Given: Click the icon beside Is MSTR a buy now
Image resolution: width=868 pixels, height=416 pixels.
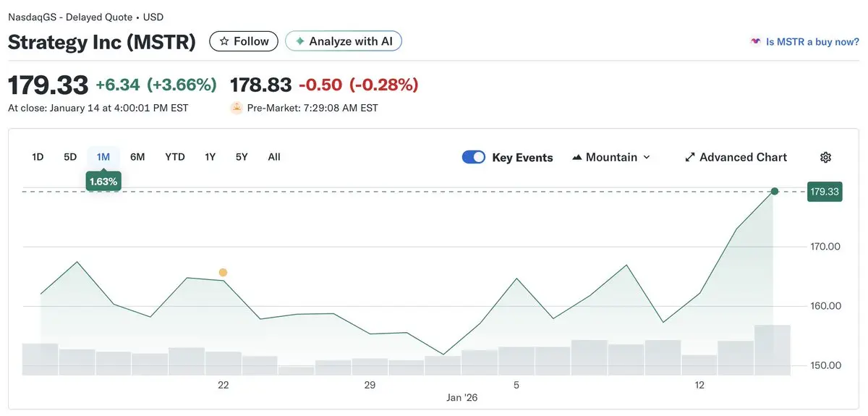Looking at the screenshot, I should (756, 42).
